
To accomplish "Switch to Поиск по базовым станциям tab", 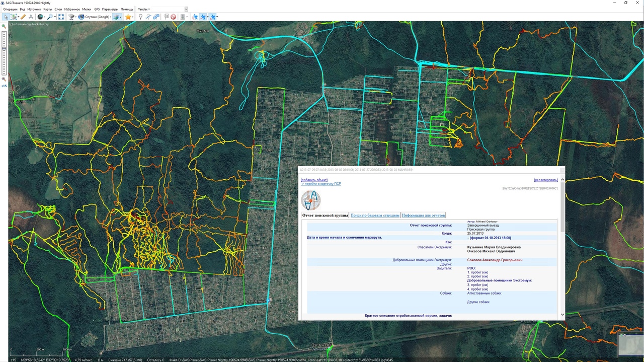I will point(375,215).
